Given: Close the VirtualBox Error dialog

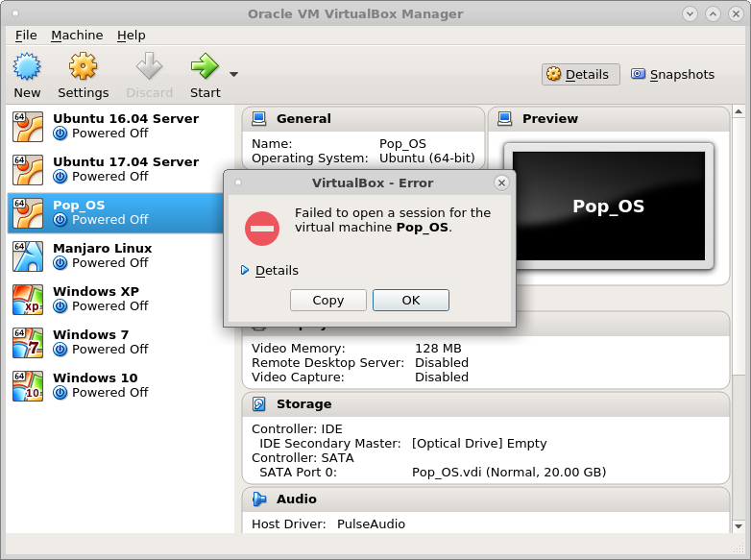Looking at the screenshot, I should [501, 183].
